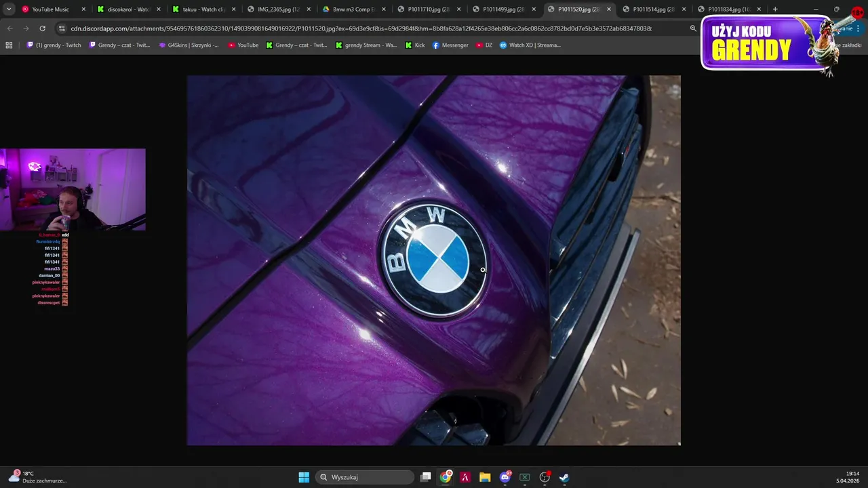The width and height of the screenshot is (868, 488).
Task: Switch to the IMG_2365.jpg tab
Action: pos(278,9)
